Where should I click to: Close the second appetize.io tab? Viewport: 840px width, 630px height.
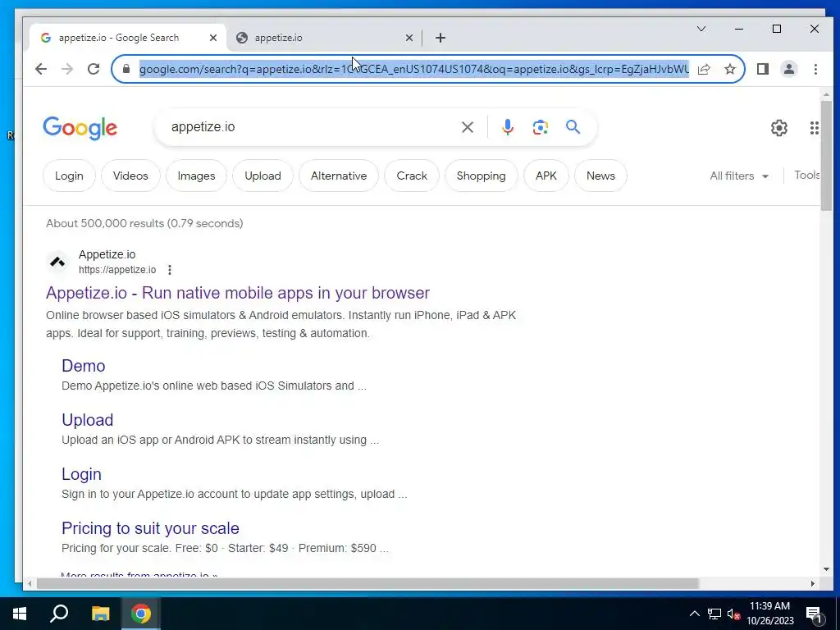tap(409, 38)
